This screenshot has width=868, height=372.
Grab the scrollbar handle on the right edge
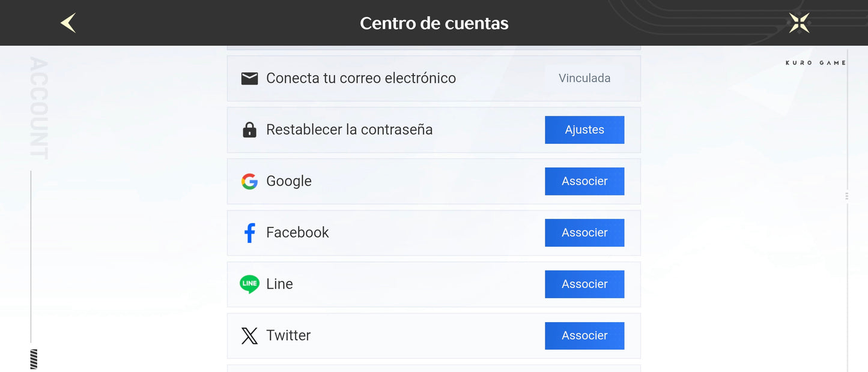coord(847,196)
